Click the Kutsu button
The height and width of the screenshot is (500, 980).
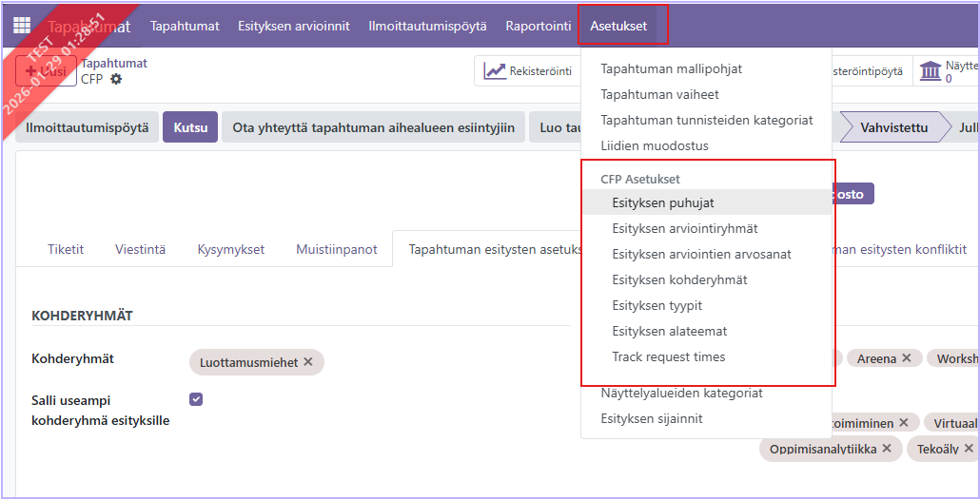click(x=190, y=127)
